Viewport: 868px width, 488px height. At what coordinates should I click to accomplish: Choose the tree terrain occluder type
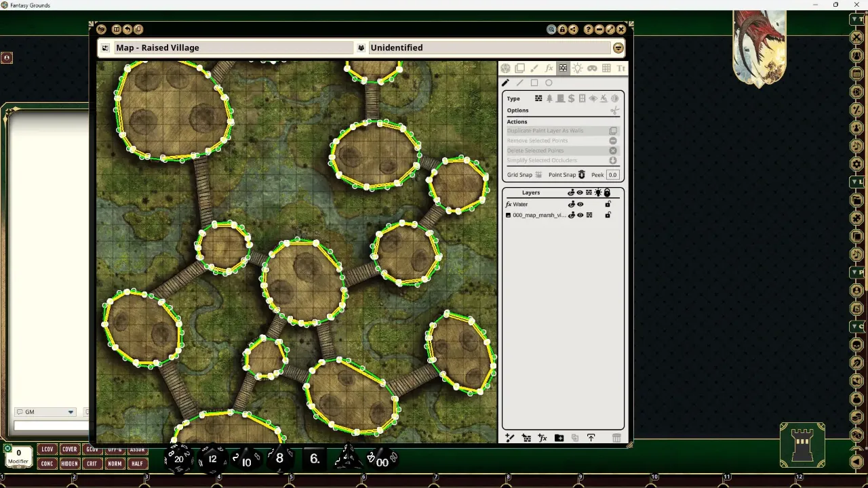click(x=549, y=98)
